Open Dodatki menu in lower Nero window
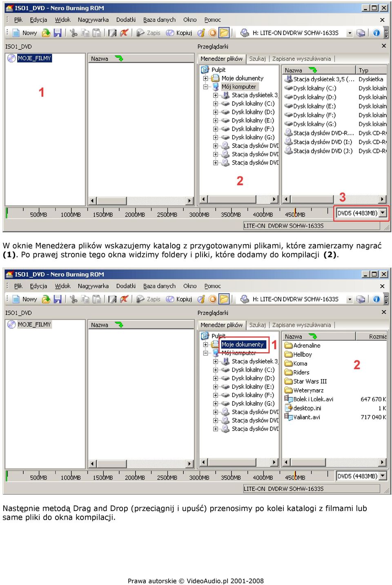 coord(126,286)
